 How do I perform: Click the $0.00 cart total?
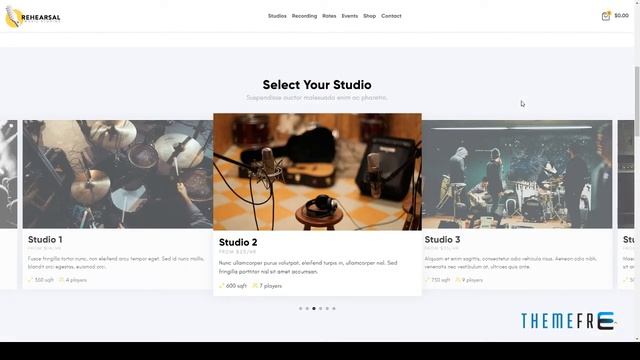621,16
